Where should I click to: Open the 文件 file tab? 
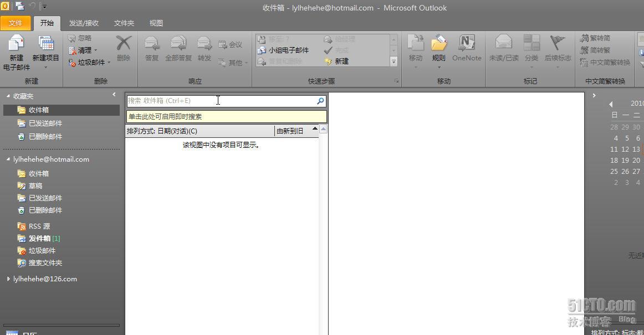coord(16,23)
